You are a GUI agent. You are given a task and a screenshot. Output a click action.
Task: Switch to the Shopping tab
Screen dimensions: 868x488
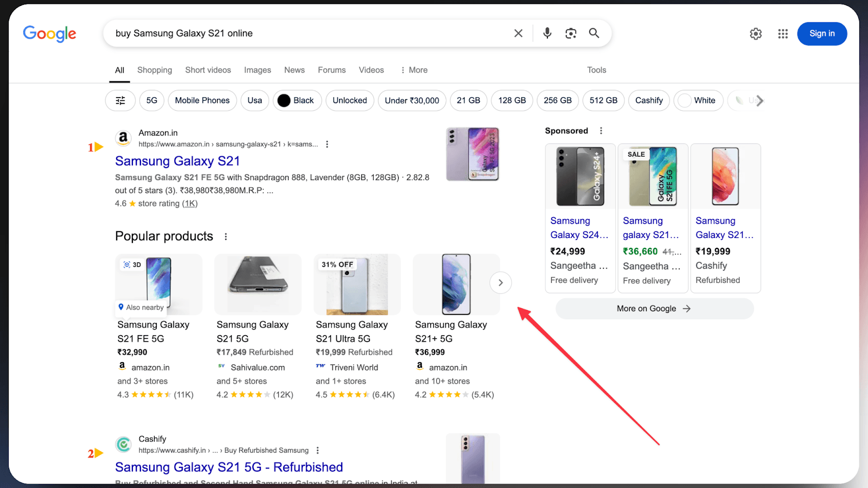tap(155, 70)
